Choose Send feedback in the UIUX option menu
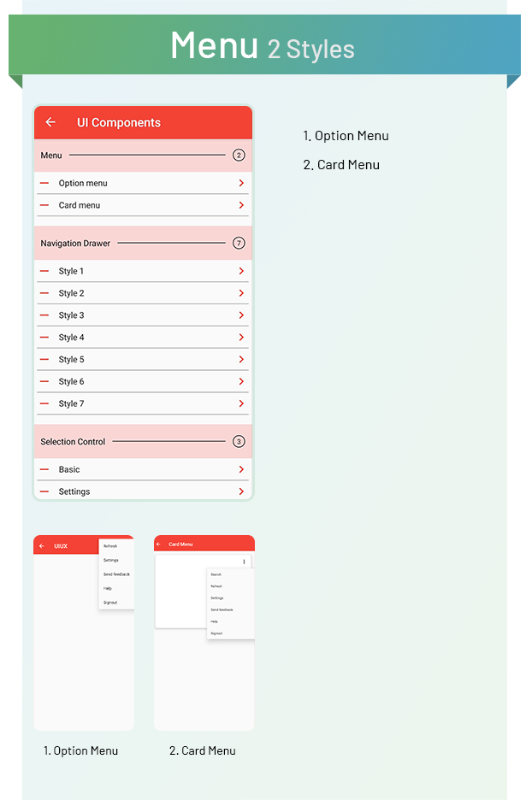526x812 pixels. (x=115, y=574)
